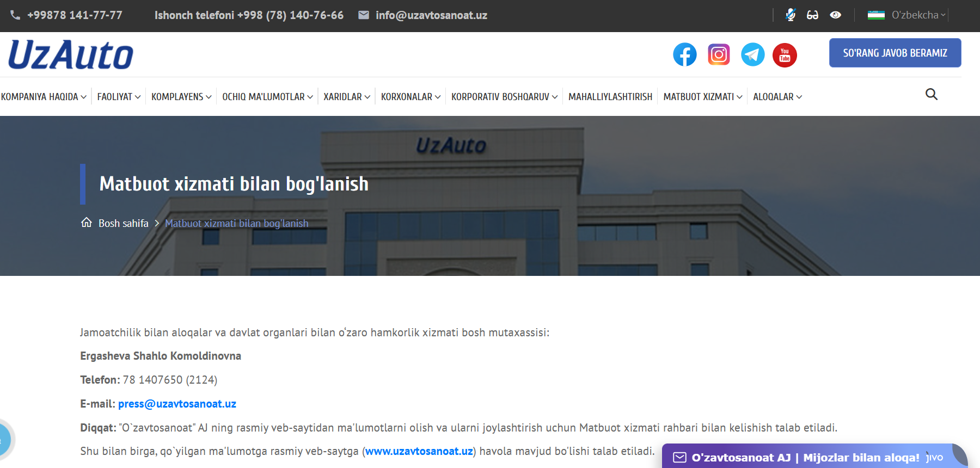This screenshot has width=980, height=468.
Task: Click the blue floating widget at left edge
Action: point(4,439)
